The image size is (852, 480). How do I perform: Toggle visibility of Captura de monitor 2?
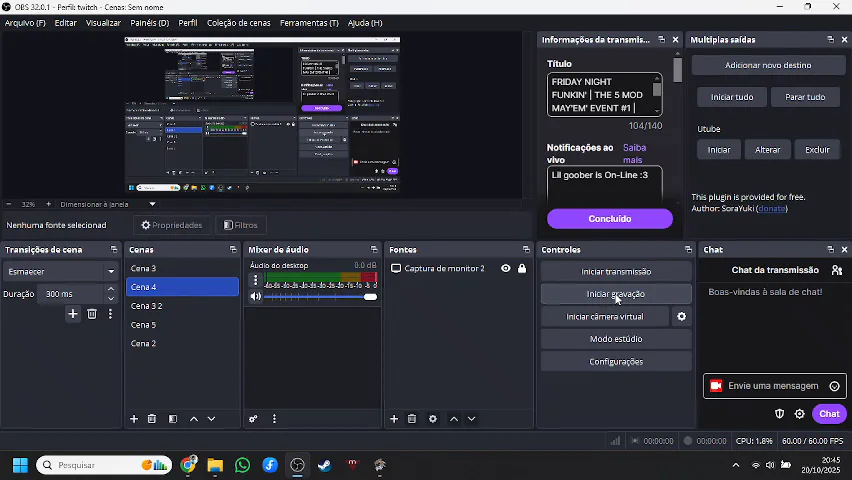point(505,269)
